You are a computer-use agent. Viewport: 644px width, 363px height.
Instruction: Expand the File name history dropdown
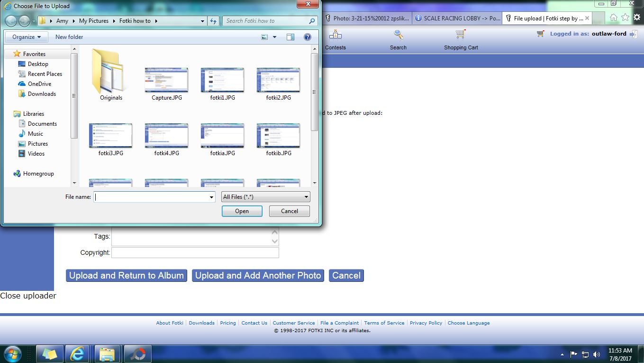click(211, 197)
